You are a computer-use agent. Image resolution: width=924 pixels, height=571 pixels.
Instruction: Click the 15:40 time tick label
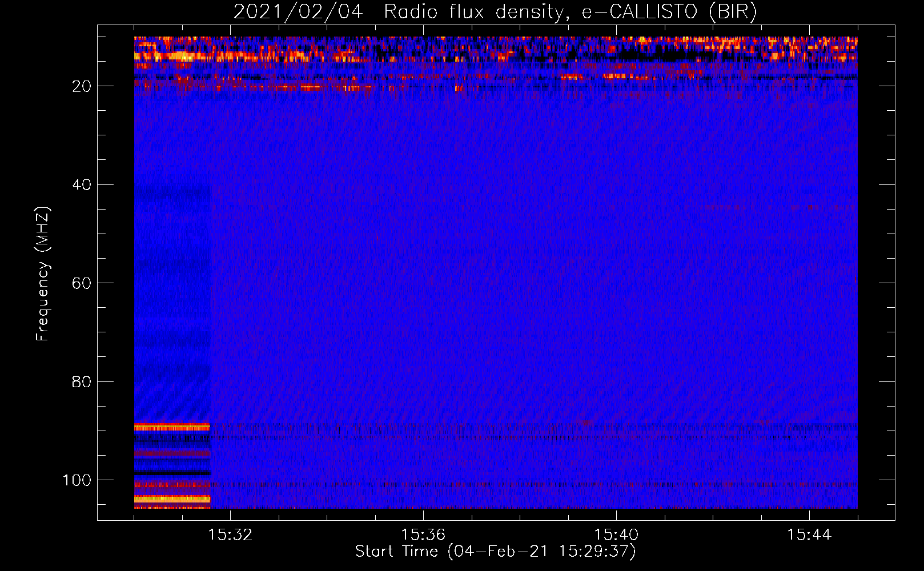point(616,534)
